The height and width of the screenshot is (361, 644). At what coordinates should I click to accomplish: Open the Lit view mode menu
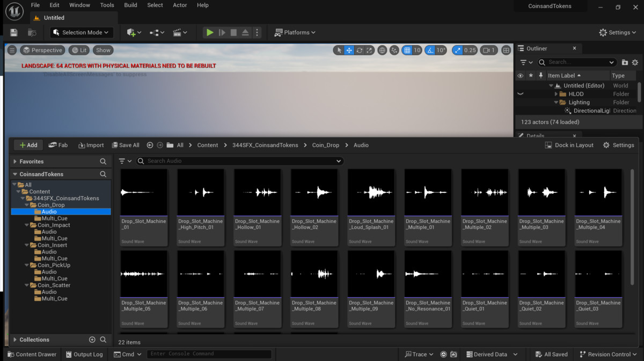coord(79,50)
